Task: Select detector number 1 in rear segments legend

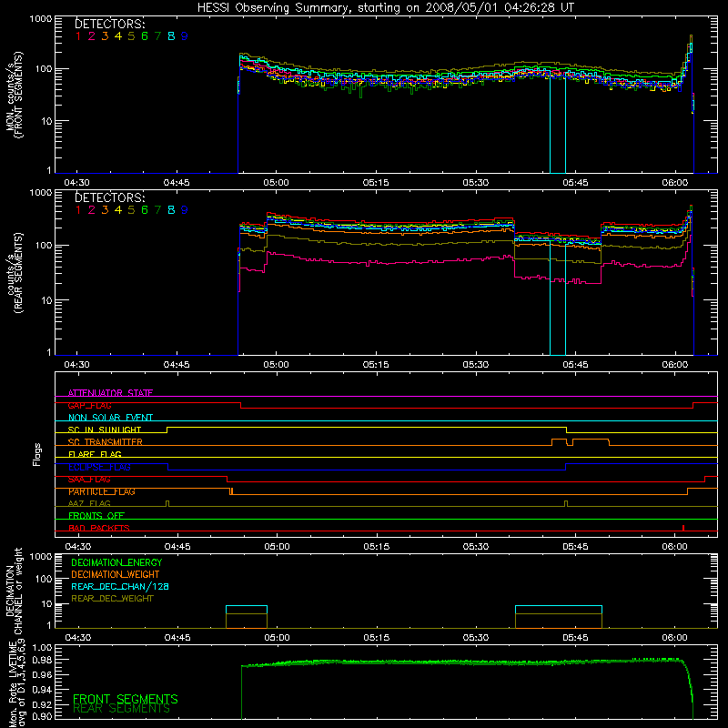Action: click(x=78, y=210)
